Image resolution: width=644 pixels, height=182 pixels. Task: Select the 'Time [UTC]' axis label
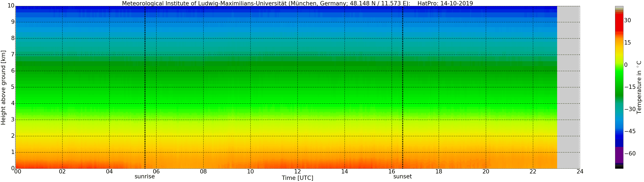point(297,178)
